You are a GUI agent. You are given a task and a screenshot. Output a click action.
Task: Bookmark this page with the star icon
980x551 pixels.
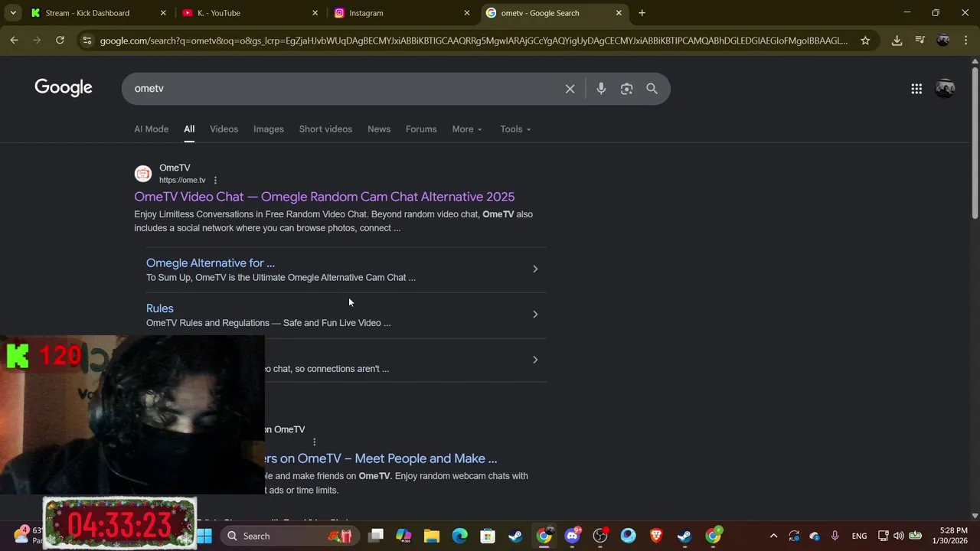pos(865,41)
